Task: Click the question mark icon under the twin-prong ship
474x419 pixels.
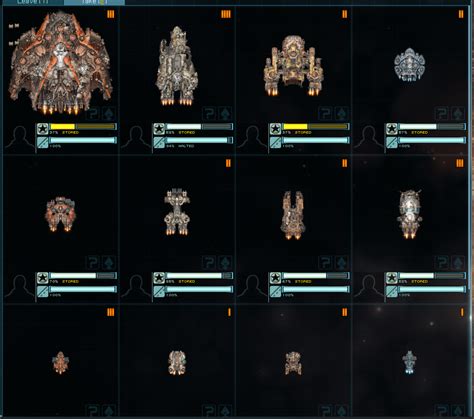Action: pos(325,263)
